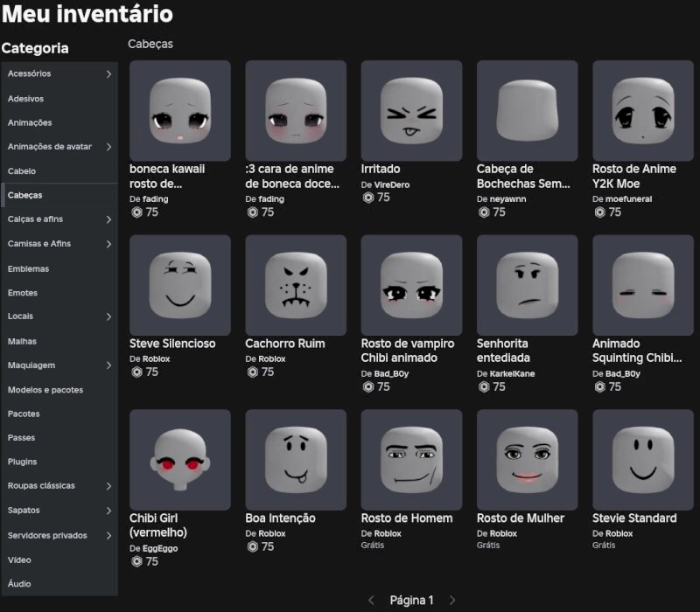Expand the Servidores privados chevron
The width and height of the screenshot is (700, 612).
tap(108, 536)
